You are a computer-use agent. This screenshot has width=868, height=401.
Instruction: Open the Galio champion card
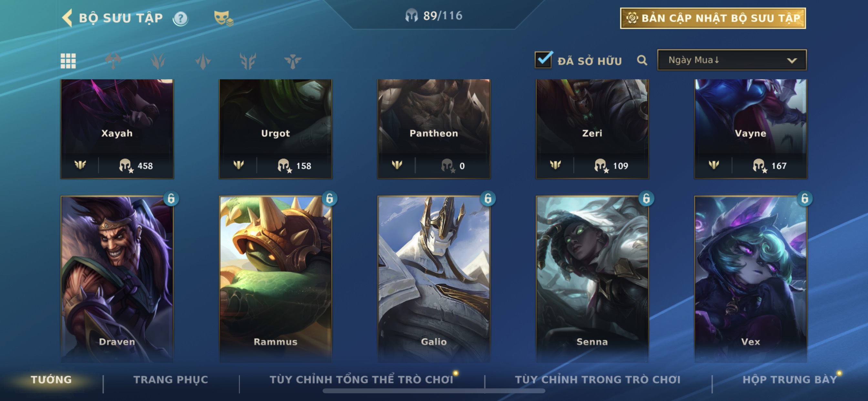[434, 279]
